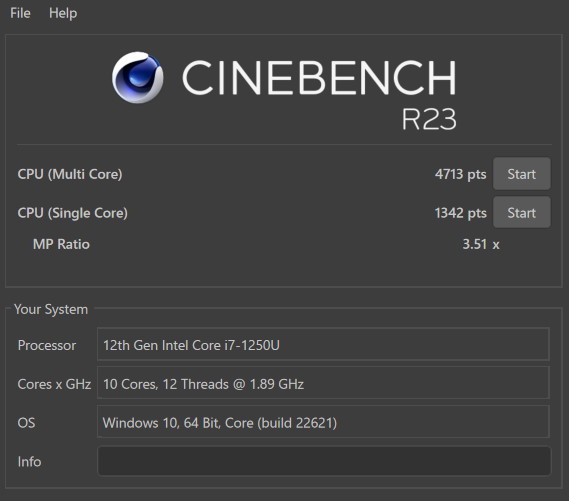Click the MP Ratio value 3.51 x

tap(481, 244)
